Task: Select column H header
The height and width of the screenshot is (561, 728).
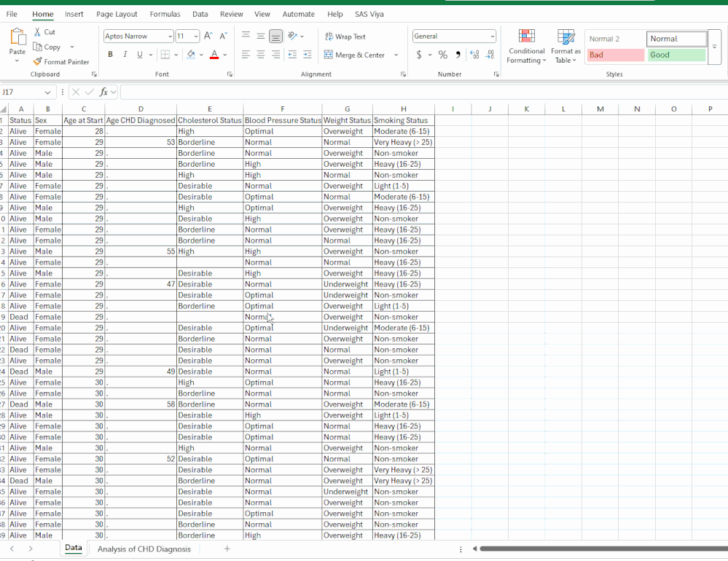Action: [x=404, y=109]
